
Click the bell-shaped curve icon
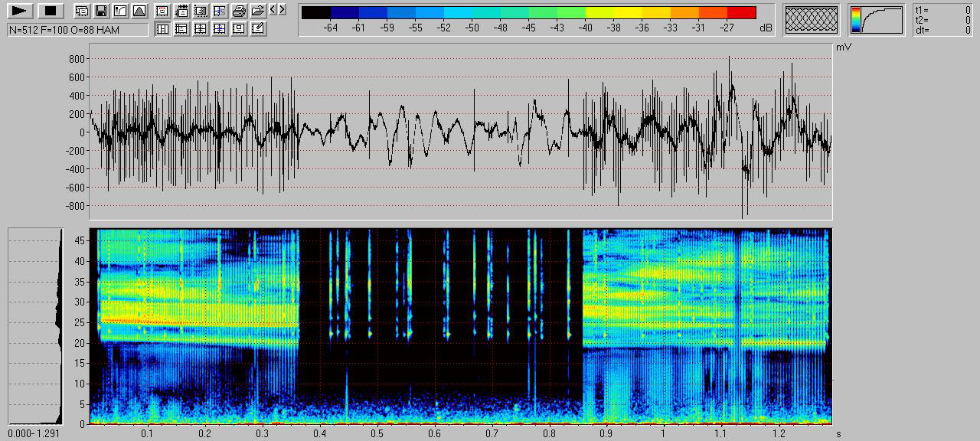point(139,11)
